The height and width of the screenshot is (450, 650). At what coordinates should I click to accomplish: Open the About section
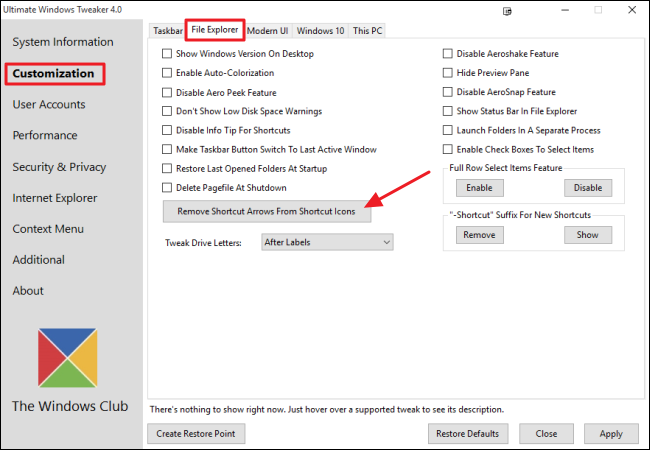tap(28, 291)
